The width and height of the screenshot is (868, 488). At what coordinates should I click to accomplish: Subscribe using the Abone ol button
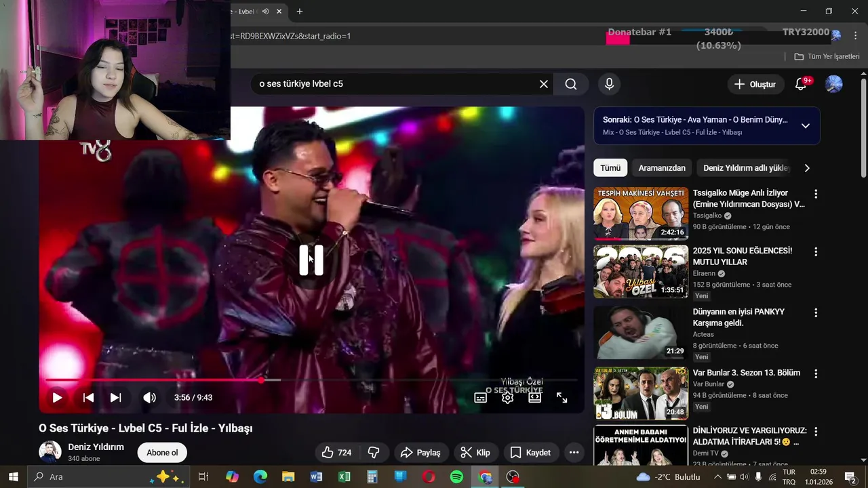pos(162,453)
